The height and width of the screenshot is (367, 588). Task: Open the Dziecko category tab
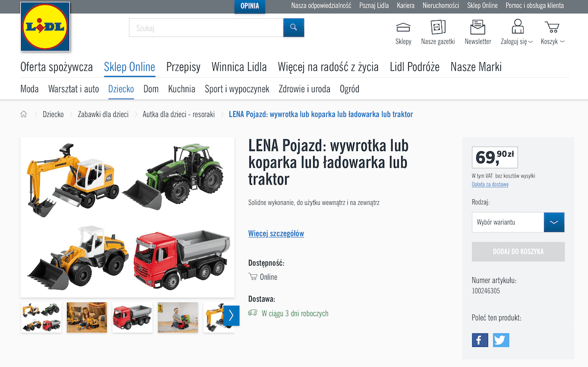[121, 89]
